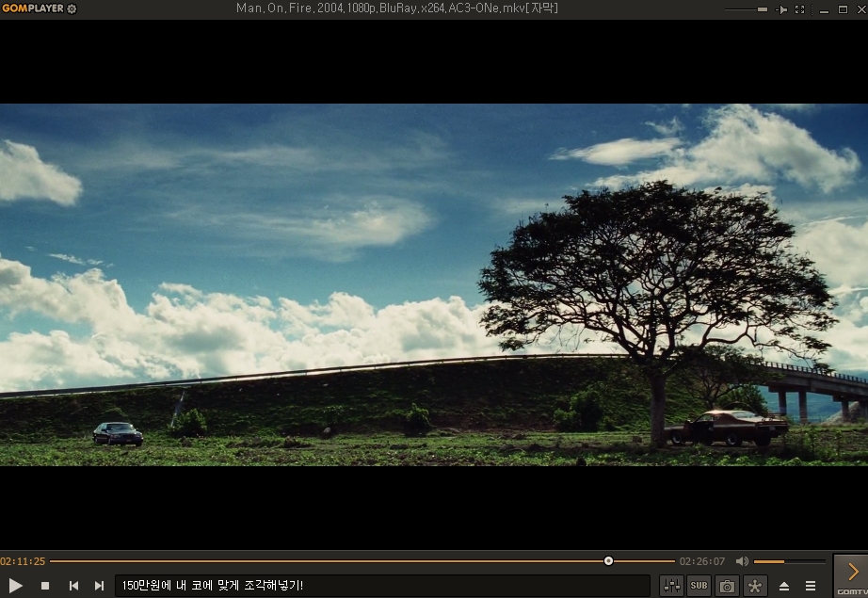868x598 pixels.
Task: Skip to the next file
Action: 99,586
